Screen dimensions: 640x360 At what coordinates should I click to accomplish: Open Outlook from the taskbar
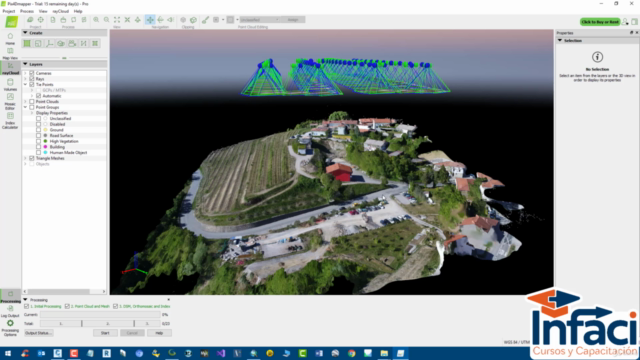[x=41, y=353]
